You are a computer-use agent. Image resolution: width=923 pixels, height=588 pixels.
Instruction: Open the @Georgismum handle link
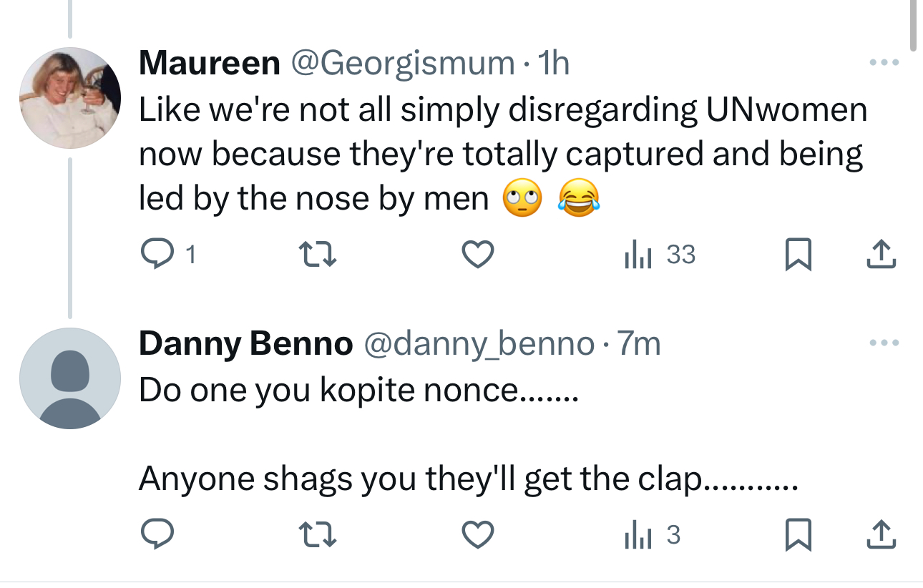[401, 64]
